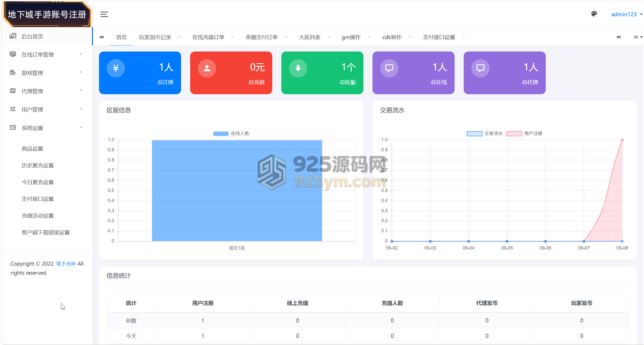644x345 pixels.
Task: Click the 在线订单管理 sidebar icon
Action: click(13, 54)
